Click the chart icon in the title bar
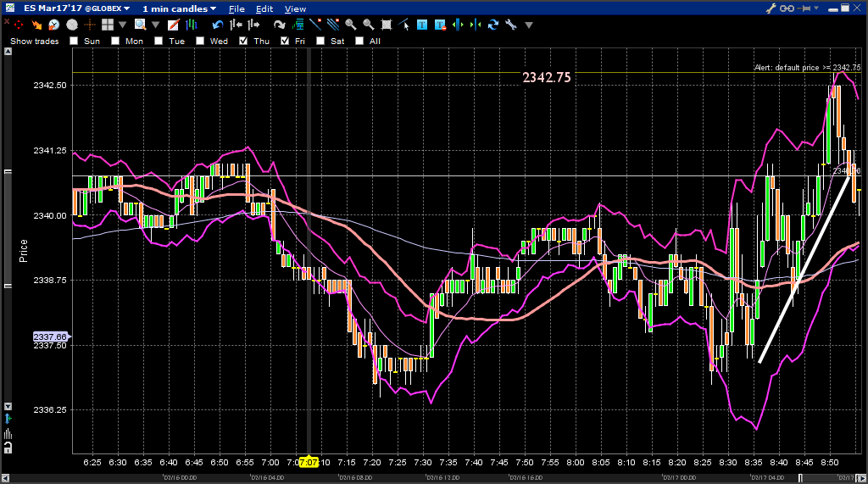 10,8
